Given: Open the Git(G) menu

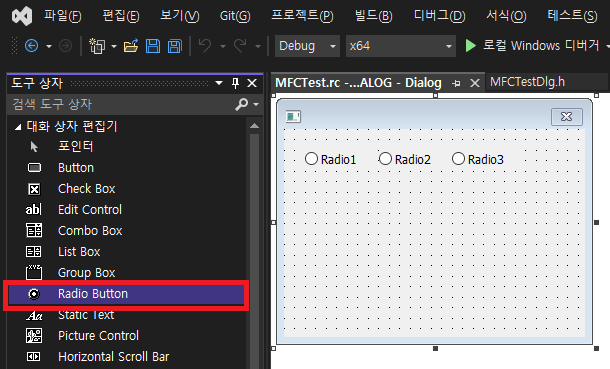Looking at the screenshot, I should 235,16.
